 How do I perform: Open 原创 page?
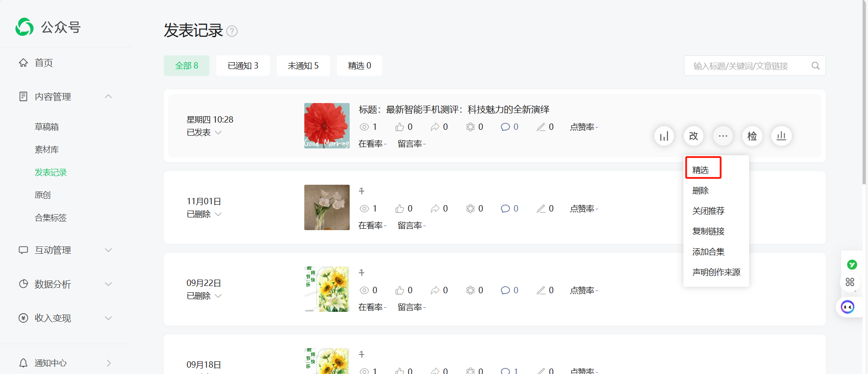tap(43, 195)
